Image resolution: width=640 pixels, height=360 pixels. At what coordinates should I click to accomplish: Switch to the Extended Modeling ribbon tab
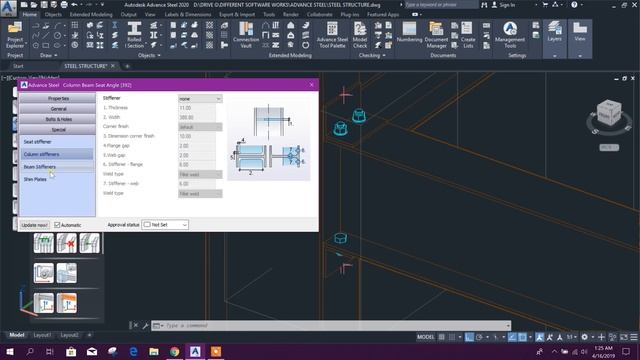point(91,14)
